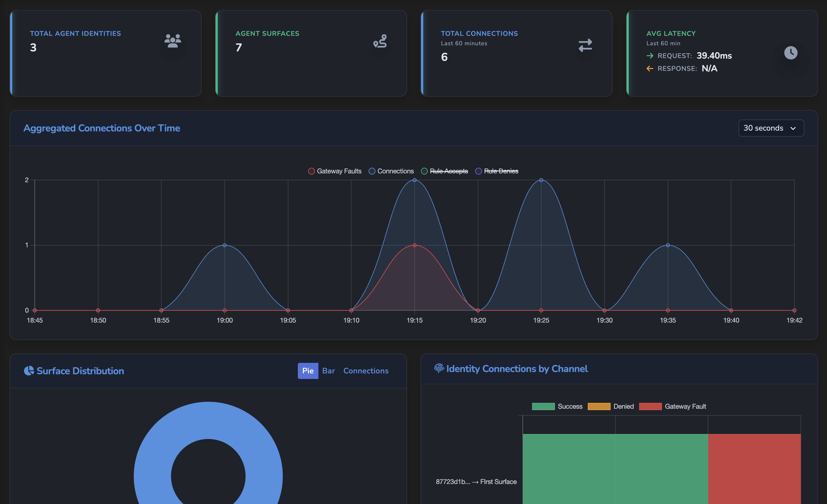The width and height of the screenshot is (827, 504).
Task: Click the agent surfaces route icon
Action: 380,41
